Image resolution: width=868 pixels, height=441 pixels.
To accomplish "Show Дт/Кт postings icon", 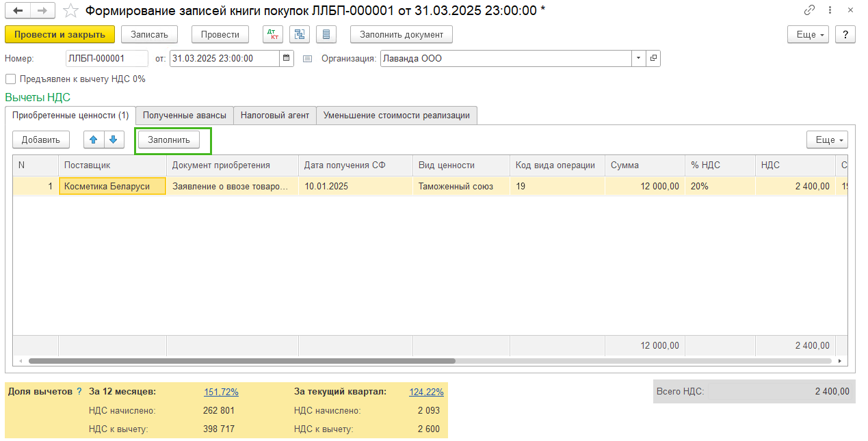I will [273, 34].
